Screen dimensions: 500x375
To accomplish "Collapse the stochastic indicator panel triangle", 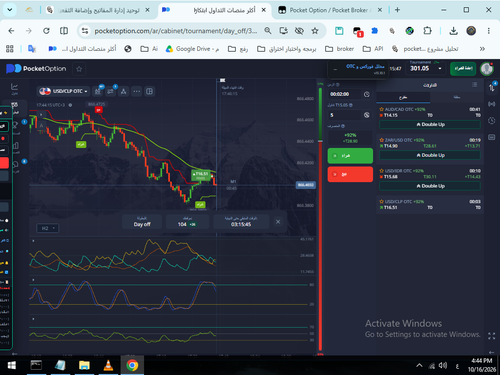I will click(33, 280).
